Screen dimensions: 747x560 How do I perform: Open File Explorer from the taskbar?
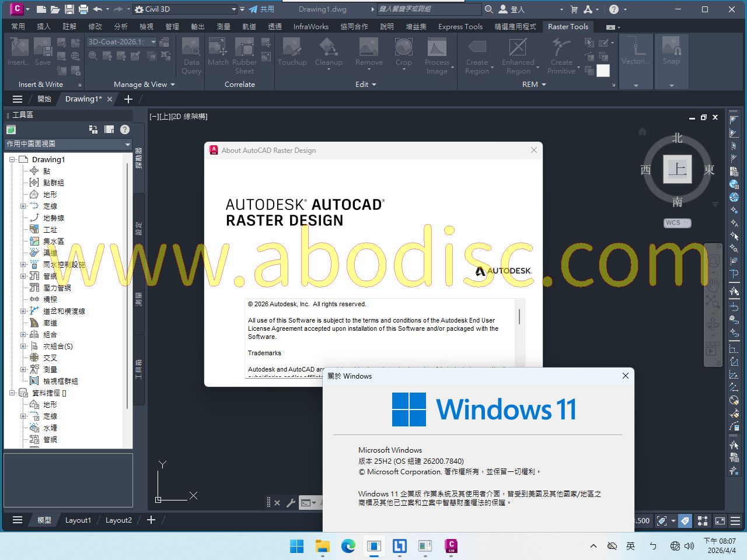(323, 546)
